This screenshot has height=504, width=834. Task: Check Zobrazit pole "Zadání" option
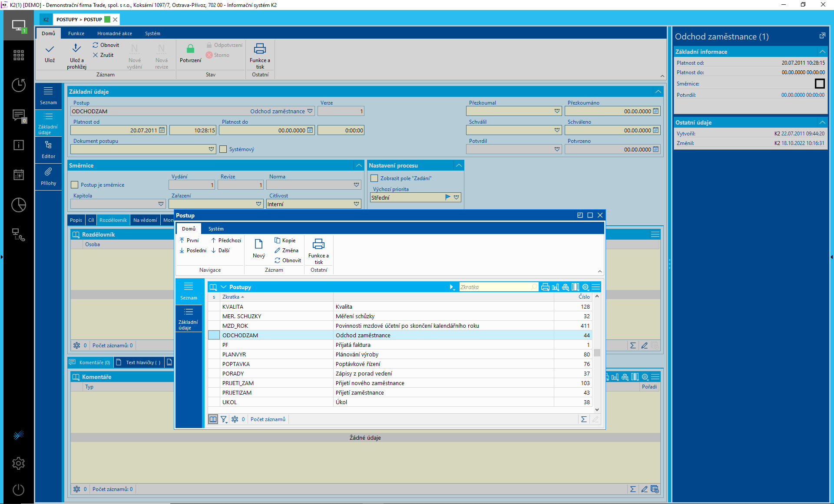point(374,178)
